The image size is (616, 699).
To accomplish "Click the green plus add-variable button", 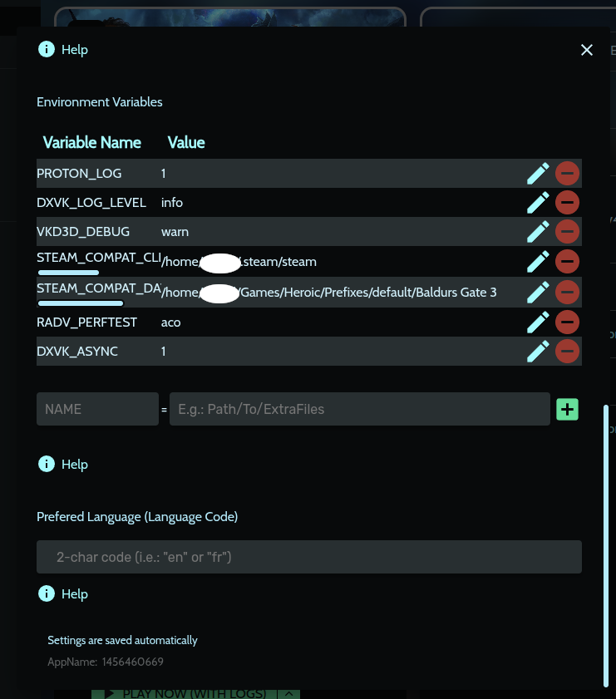I will (x=567, y=409).
